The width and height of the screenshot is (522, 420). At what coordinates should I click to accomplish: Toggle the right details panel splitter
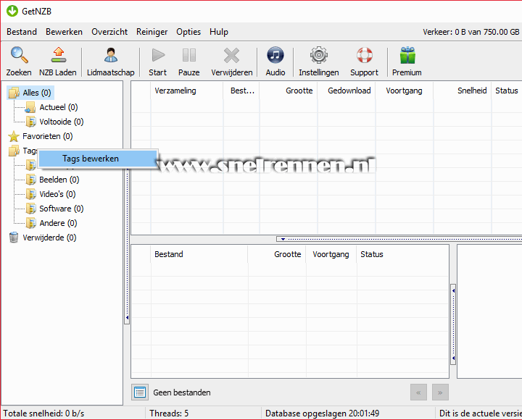pos(453,324)
